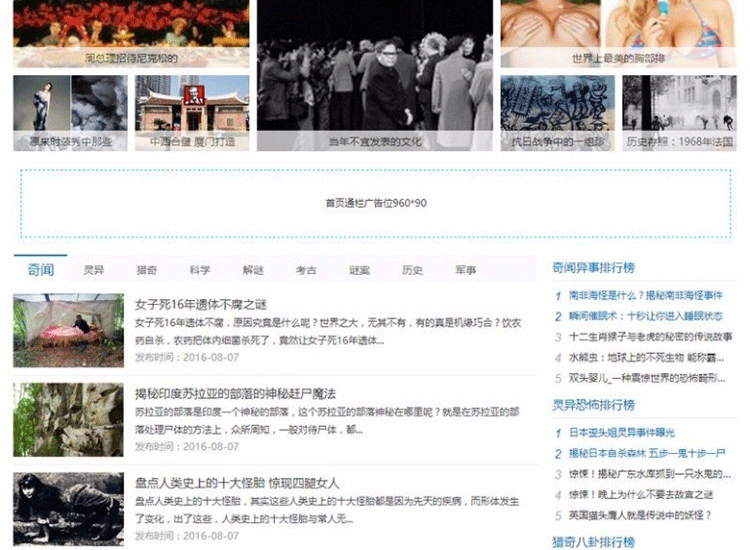Open the 中西合璧 厦门打造 image card
This screenshot has height=550, width=750.
click(192, 113)
